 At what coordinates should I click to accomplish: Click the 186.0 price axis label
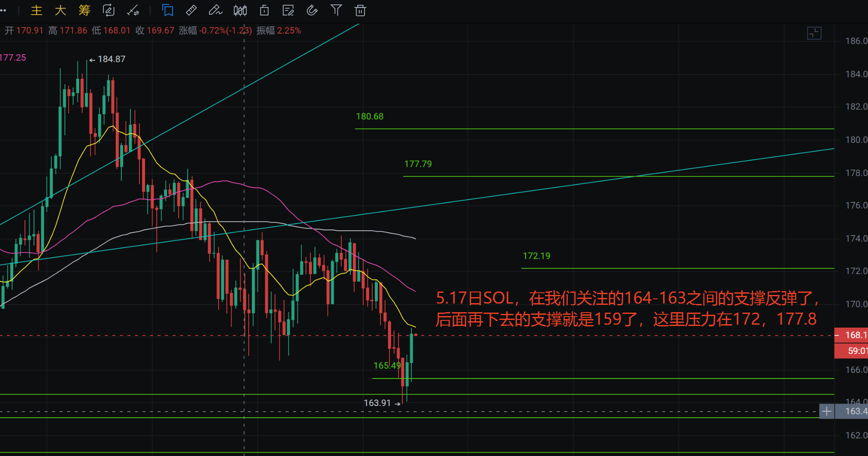coord(856,41)
